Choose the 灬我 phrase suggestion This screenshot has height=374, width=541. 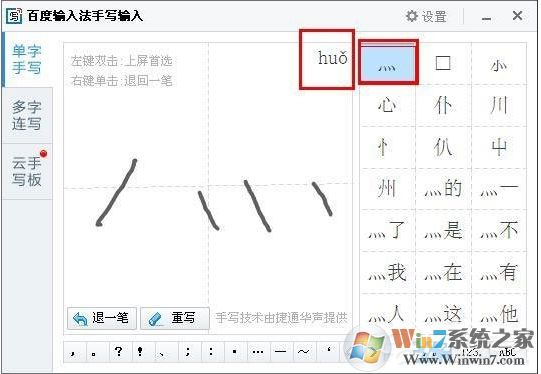tap(387, 273)
